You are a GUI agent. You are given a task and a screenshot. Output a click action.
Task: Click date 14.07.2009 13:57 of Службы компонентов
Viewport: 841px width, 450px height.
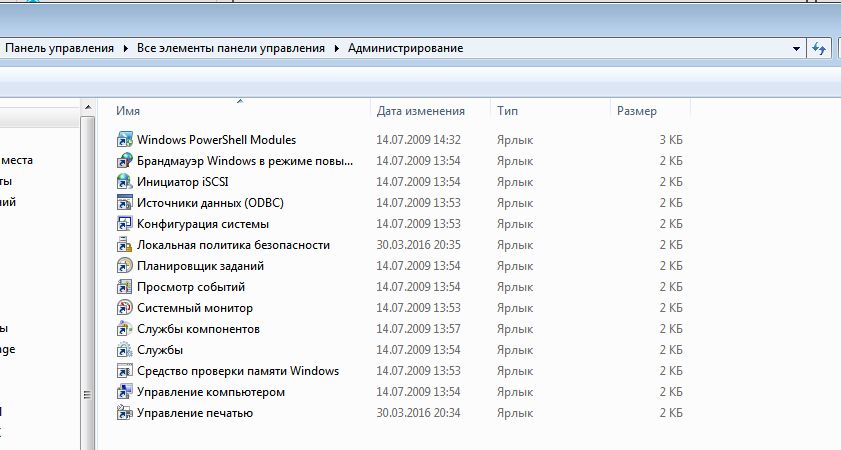point(418,329)
